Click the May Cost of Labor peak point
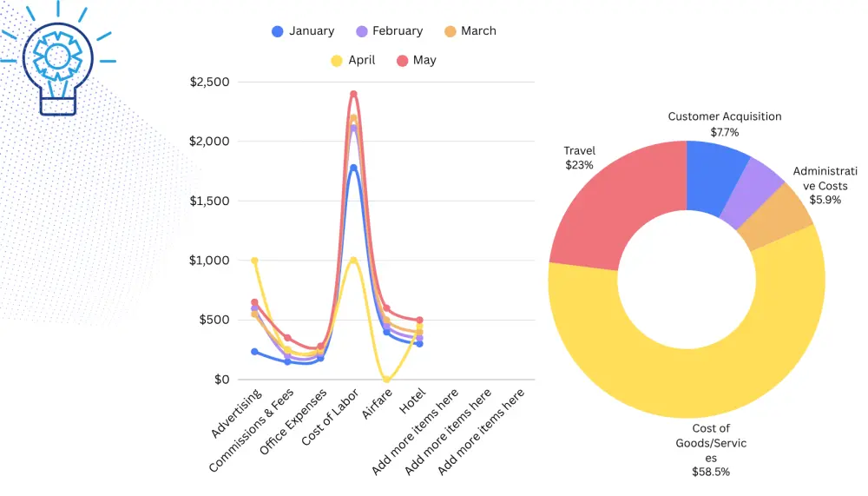 pyautogui.click(x=353, y=94)
